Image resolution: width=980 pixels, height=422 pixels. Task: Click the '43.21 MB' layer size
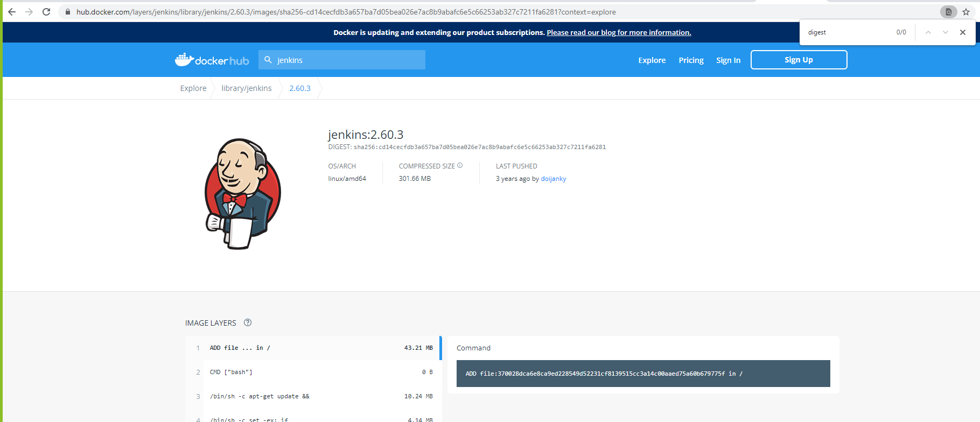tap(418, 348)
